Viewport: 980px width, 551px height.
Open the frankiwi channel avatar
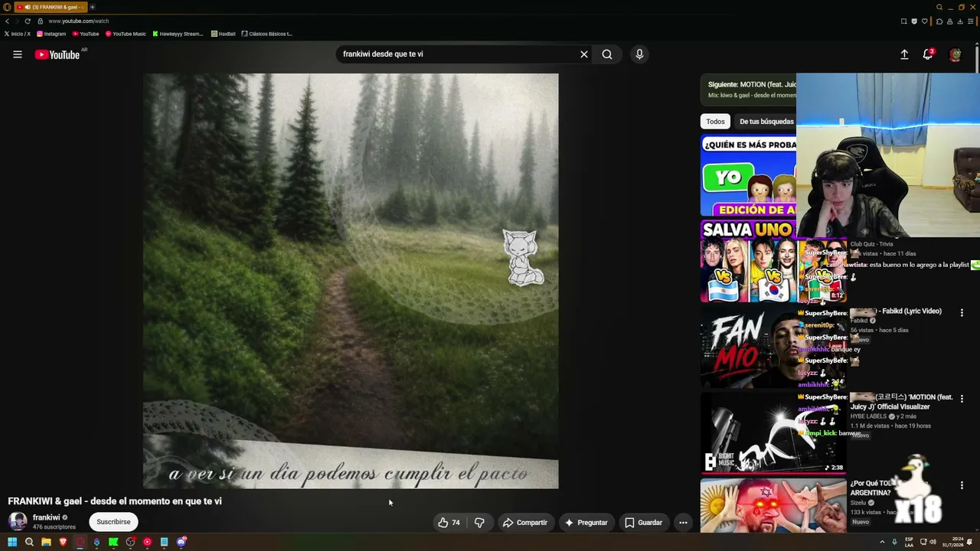(x=18, y=521)
